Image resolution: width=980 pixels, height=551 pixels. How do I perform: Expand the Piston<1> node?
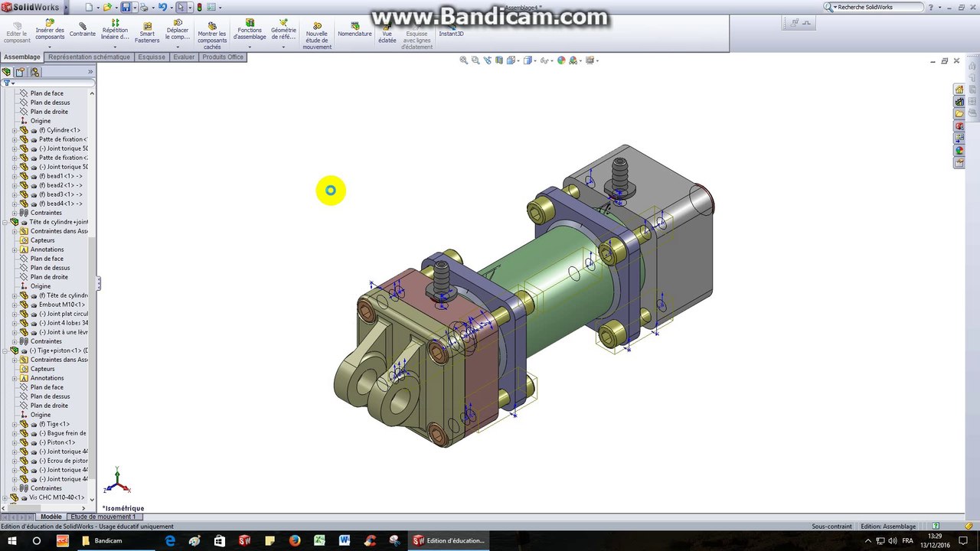click(15, 442)
